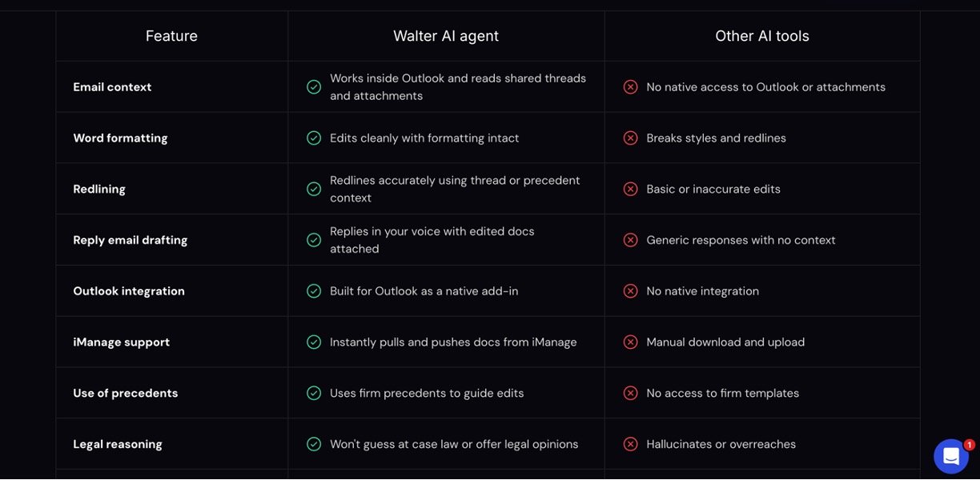Click green check beside Replies in your voice
Viewport: 980px width, 480px height.
[314, 240]
